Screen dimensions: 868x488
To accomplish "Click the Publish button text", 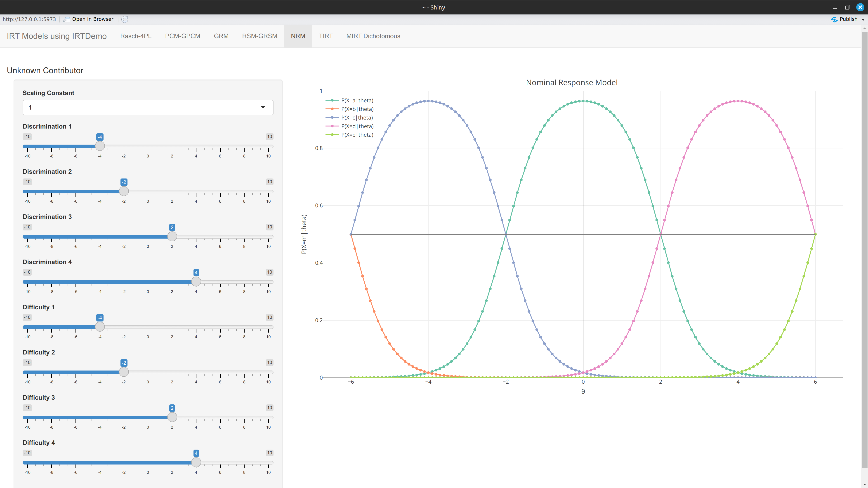I will [849, 19].
